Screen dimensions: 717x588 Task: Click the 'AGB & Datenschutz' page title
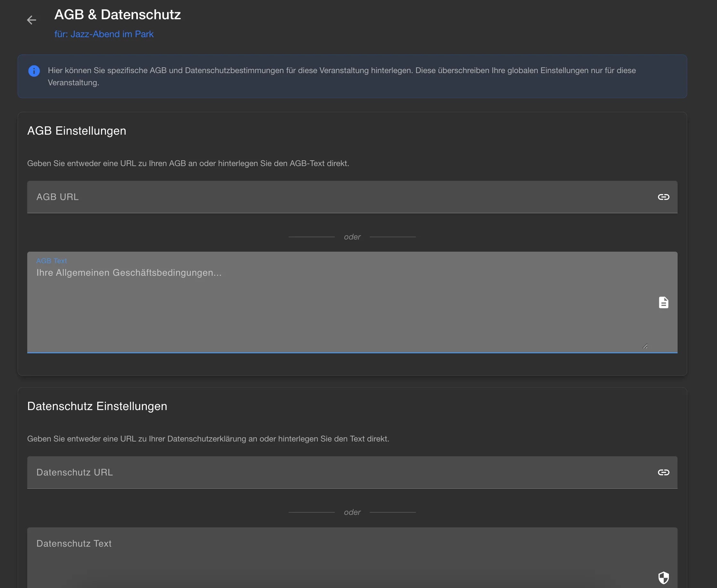[x=118, y=14]
